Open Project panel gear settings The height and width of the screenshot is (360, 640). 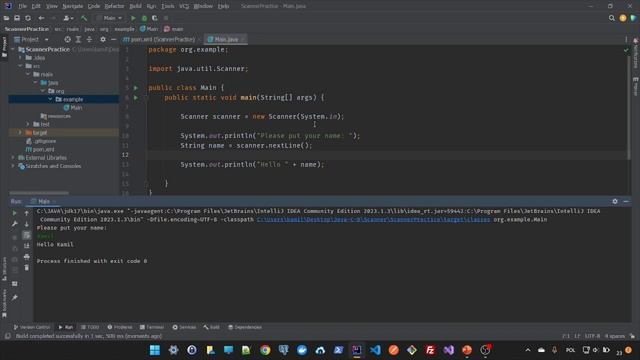click(103, 39)
